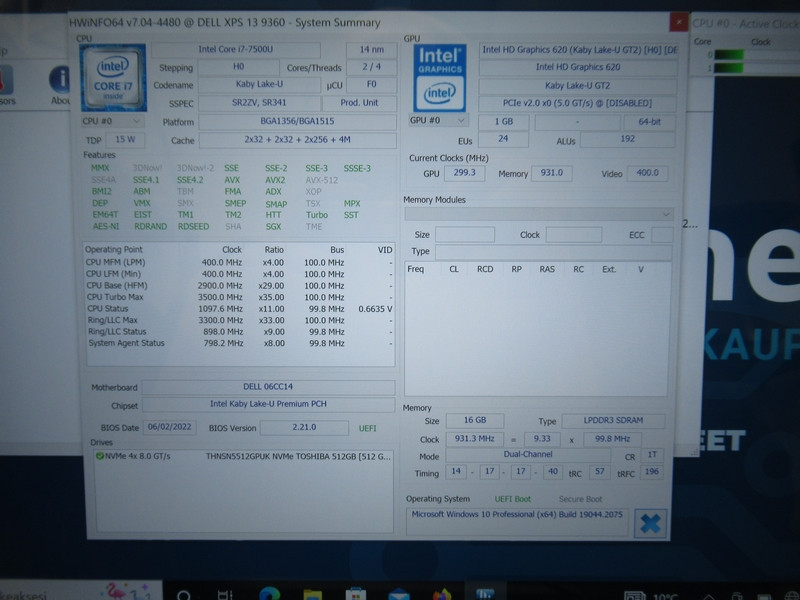The height and width of the screenshot is (600, 800).
Task: Click the AVX2 feature label
Action: tap(275, 180)
